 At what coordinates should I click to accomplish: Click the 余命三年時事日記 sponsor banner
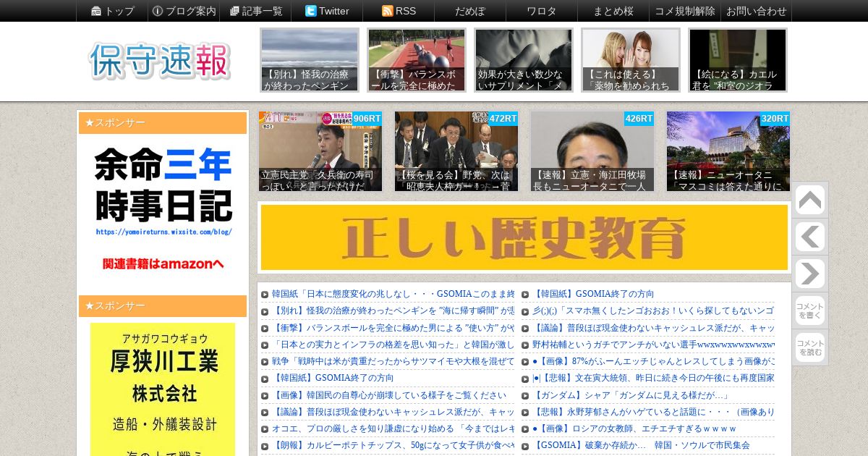163,210
